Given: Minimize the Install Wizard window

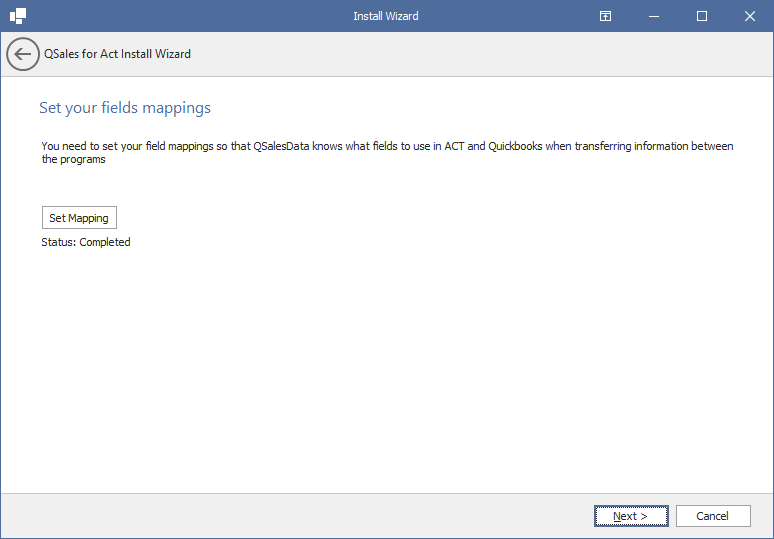Looking at the screenshot, I should (654, 16).
